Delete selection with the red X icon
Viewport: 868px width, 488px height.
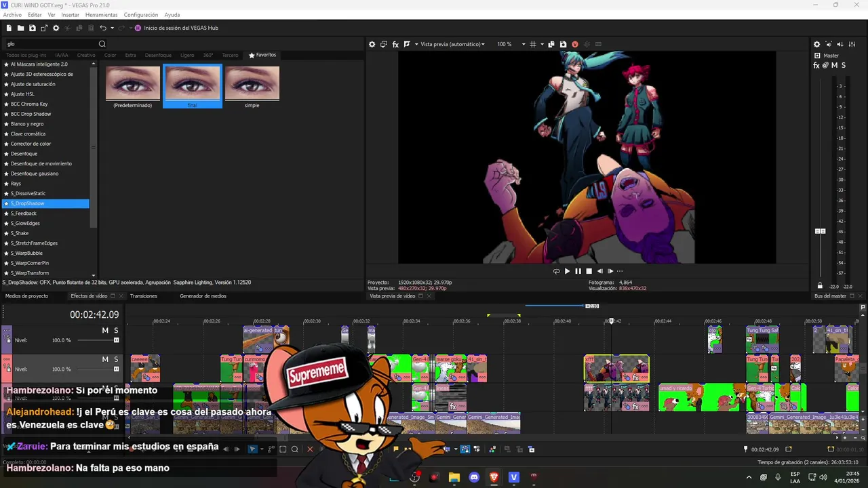click(310, 449)
